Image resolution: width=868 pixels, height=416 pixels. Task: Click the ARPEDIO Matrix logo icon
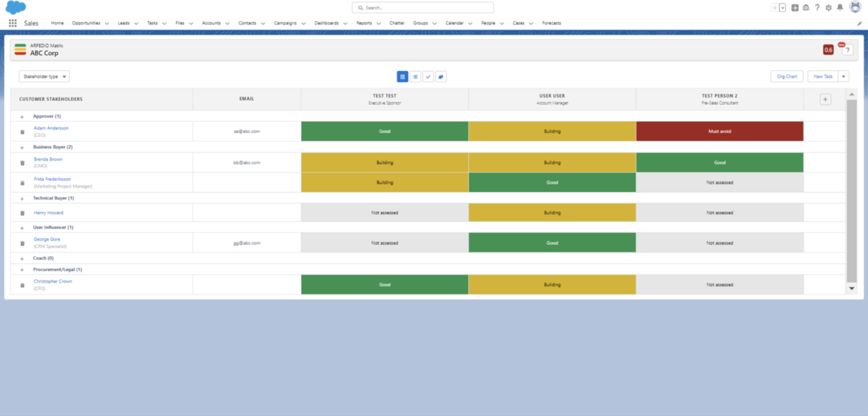tap(20, 49)
